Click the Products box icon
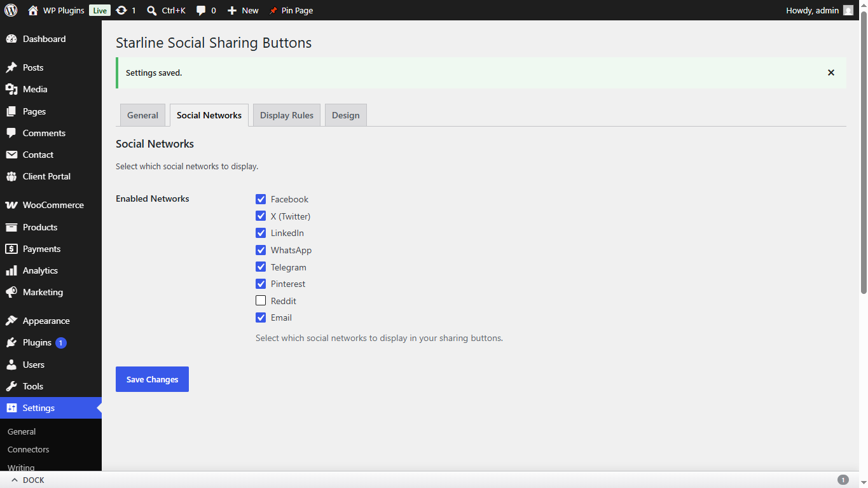Screen dimensions: 868x488 [x=11, y=227]
